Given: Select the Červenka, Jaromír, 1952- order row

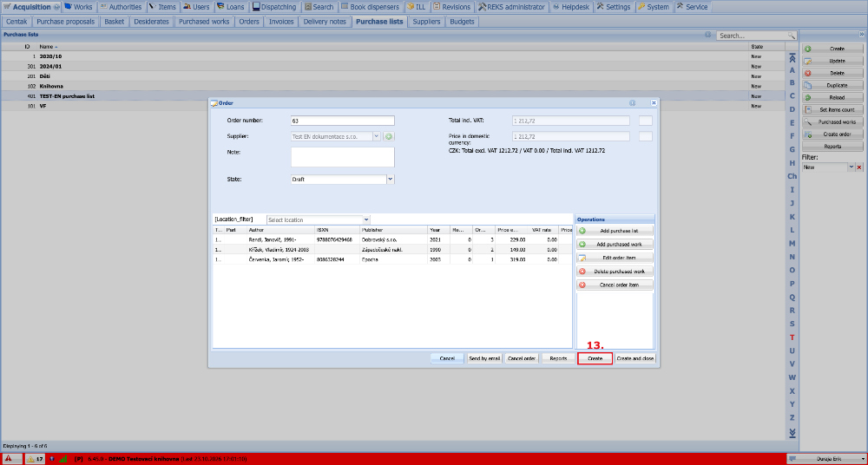Looking at the screenshot, I should pos(392,259).
